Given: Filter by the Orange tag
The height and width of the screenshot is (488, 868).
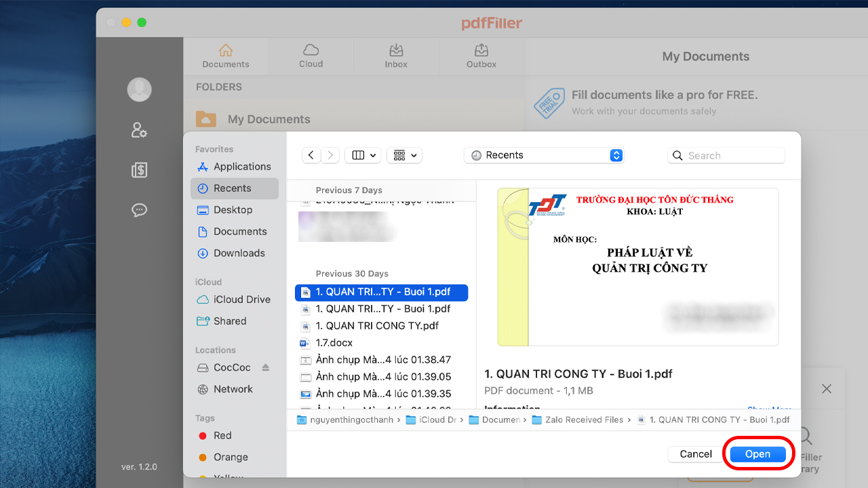Looking at the screenshot, I should pyautogui.click(x=235, y=457).
